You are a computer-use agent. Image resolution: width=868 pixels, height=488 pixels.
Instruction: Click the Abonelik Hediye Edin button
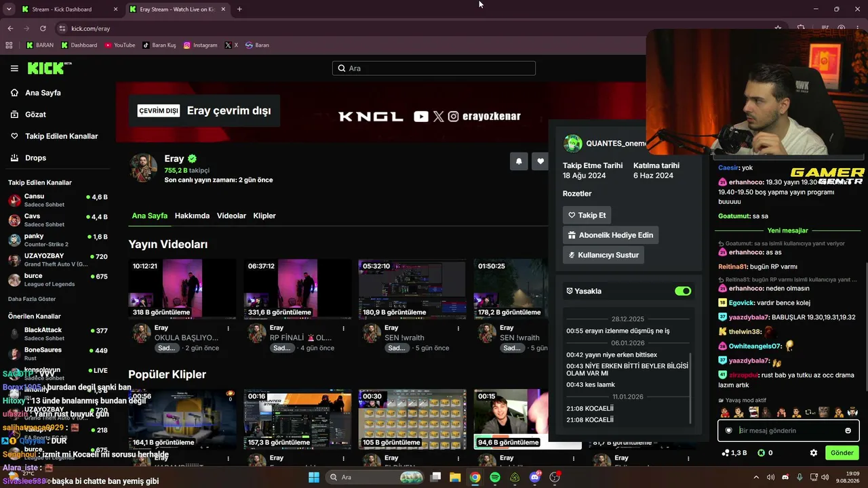610,235
